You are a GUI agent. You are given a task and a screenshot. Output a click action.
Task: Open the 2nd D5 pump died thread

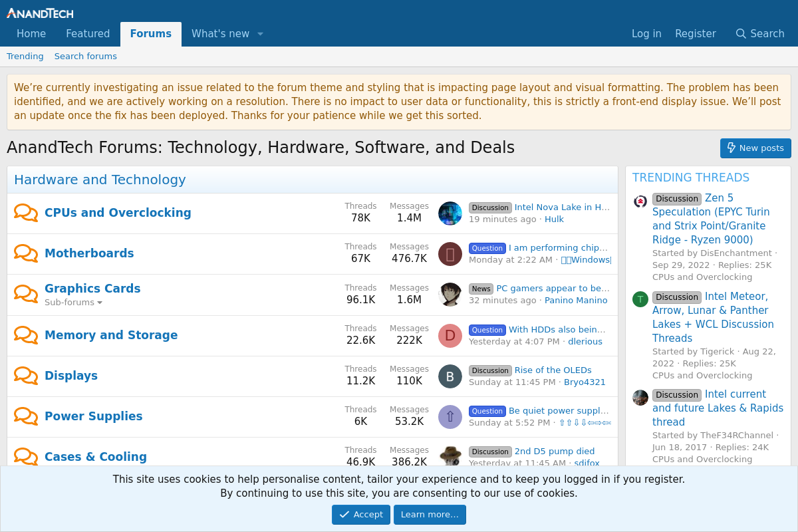(555, 452)
